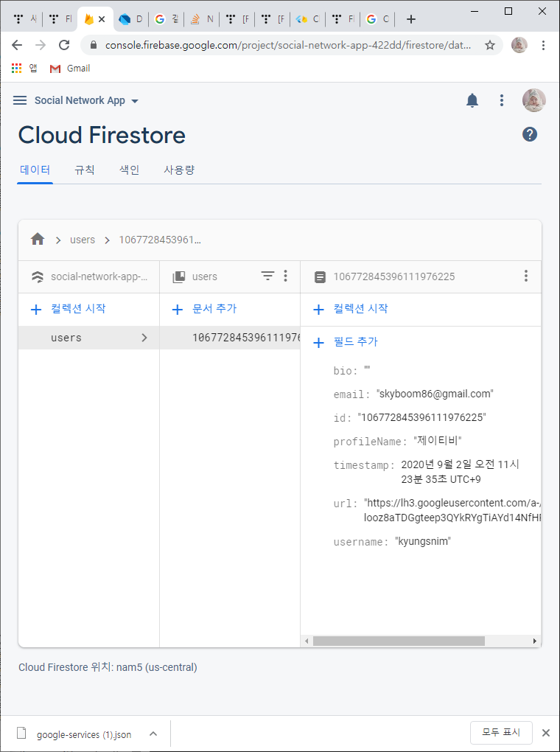The image size is (560, 752).
Task: Switch to 규칙 tab
Action: [x=85, y=170]
